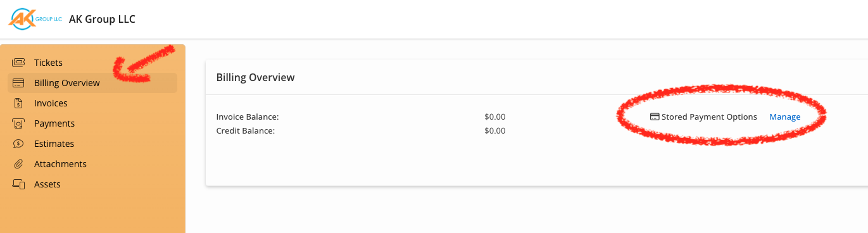Click the credit card icon beside Stored Payment Options
Screen dimensions: 868x233
(655, 117)
